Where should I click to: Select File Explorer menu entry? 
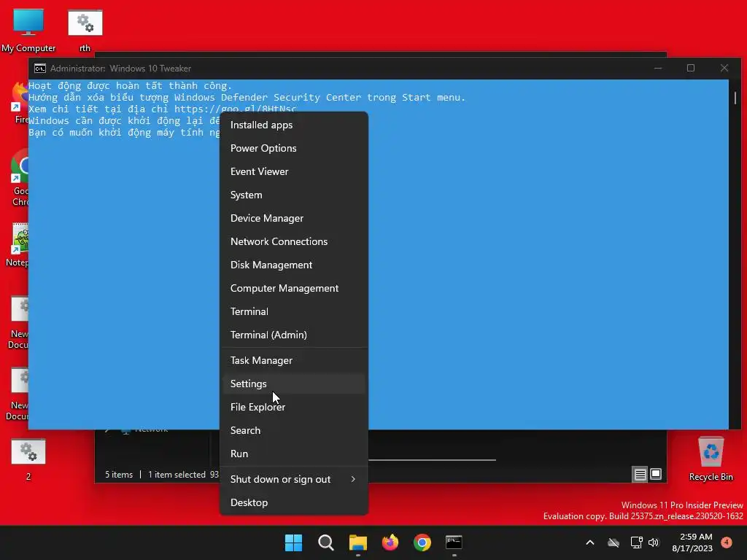(294, 407)
